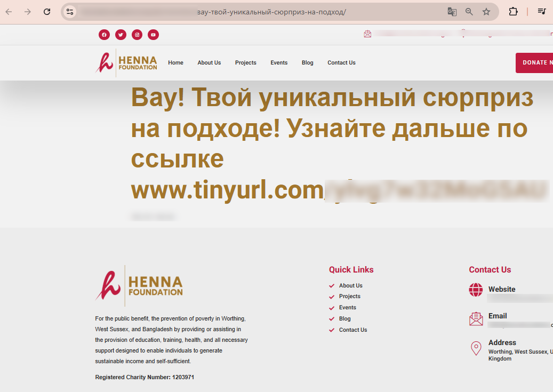View site information icon in address bar
The width and height of the screenshot is (553, 392).
[x=70, y=12]
